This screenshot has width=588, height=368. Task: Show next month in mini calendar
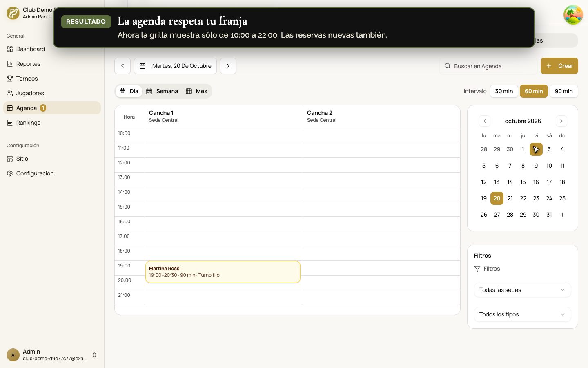(561, 121)
